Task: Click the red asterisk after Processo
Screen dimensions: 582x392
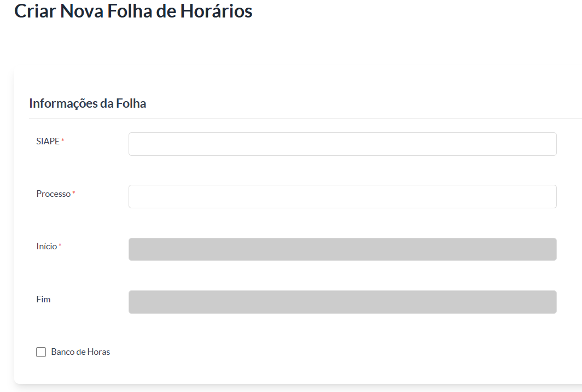Action: point(73,192)
